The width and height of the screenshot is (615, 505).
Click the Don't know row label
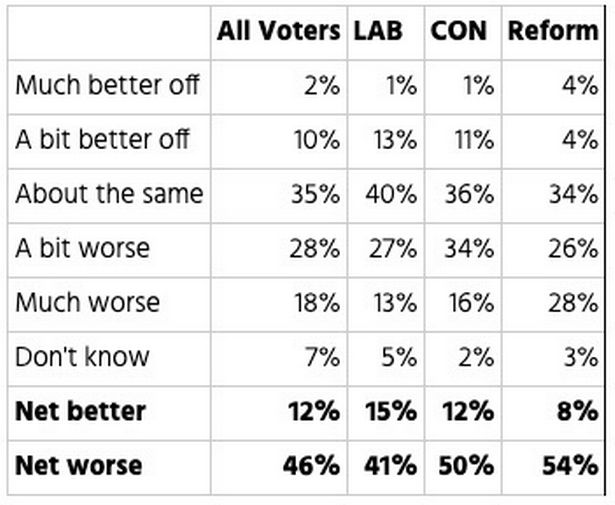[82, 357]
